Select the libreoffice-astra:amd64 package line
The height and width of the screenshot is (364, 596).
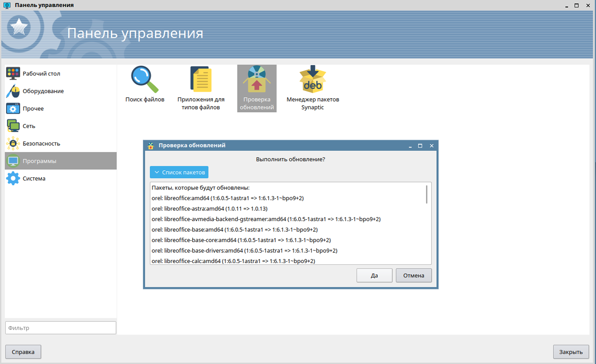[210, 209]
